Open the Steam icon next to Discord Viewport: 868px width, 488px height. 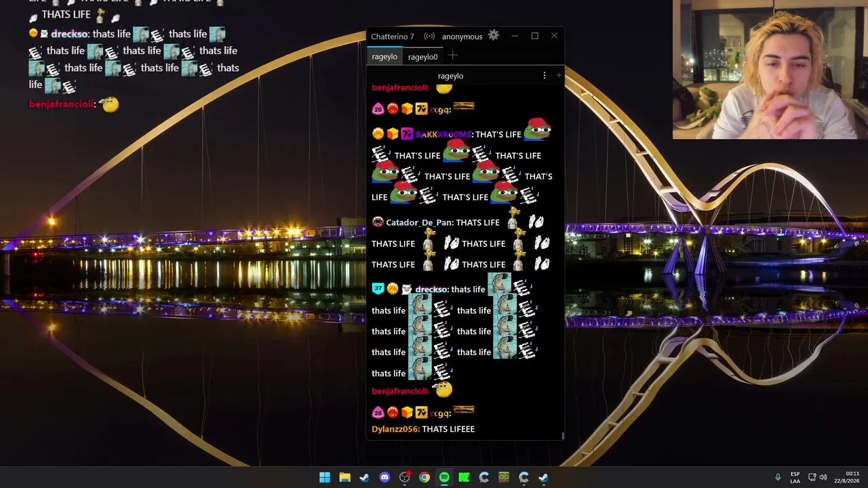364,477
